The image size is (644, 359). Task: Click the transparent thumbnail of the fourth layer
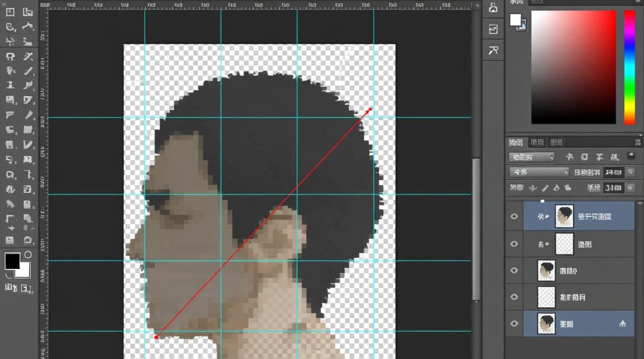pyautogui.click(x=546, y=297)
